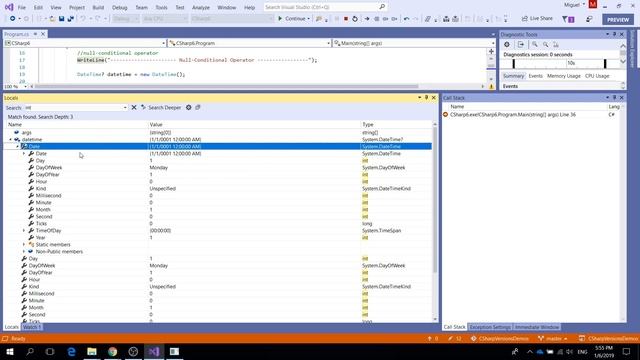Open File Explorer from taskbar
640x360 pixels.
tap(92, 351)
